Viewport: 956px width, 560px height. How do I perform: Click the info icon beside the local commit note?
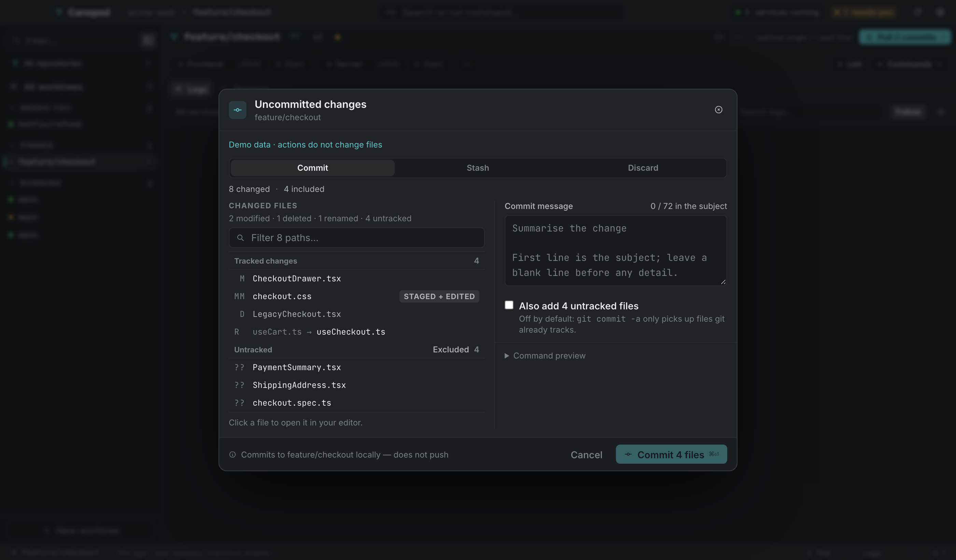click(x=233, y=454)
